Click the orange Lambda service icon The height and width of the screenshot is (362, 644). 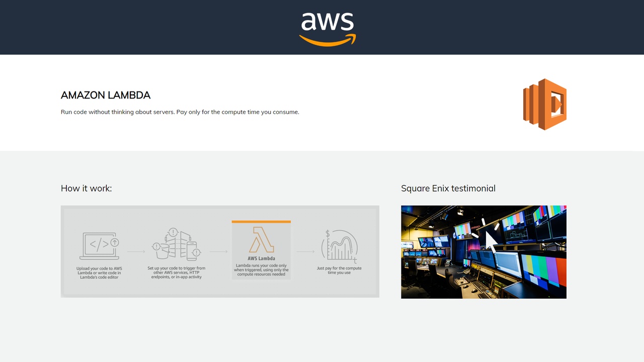[x=545, y=105]
